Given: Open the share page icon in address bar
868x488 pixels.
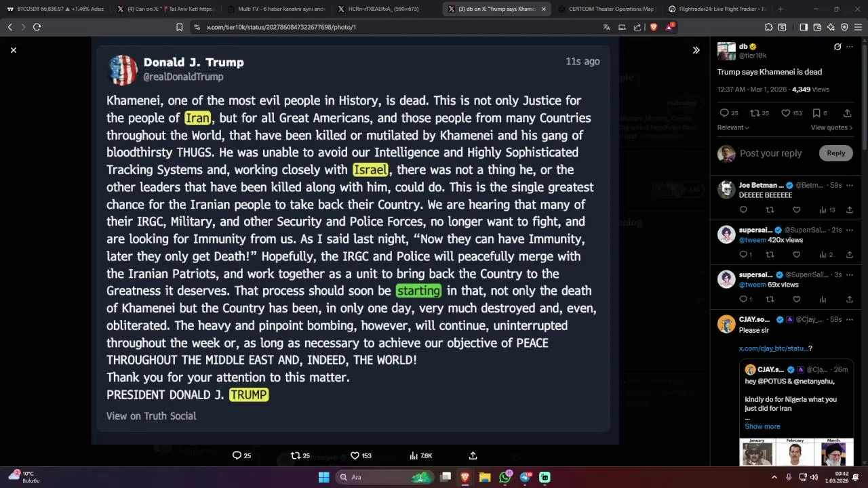Looking at the screenshot, I should (637, 27).
